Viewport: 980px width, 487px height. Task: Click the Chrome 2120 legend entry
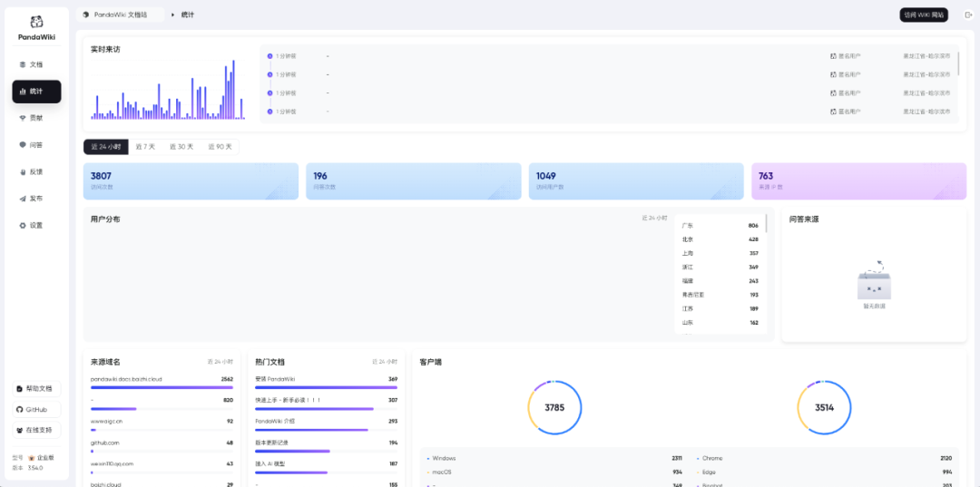click(x=824, y=458)
